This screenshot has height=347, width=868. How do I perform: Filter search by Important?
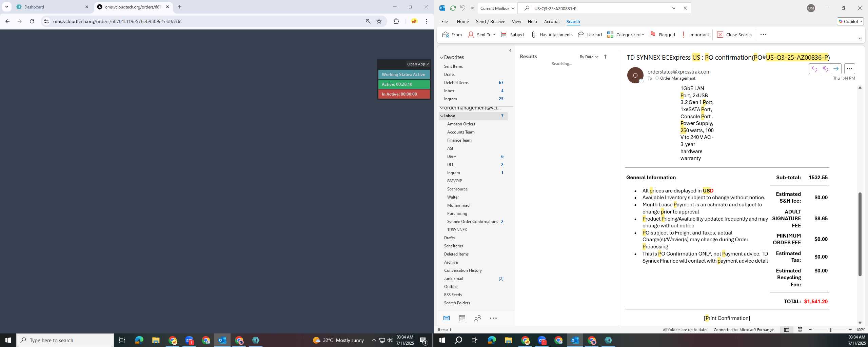click(695, 35)
